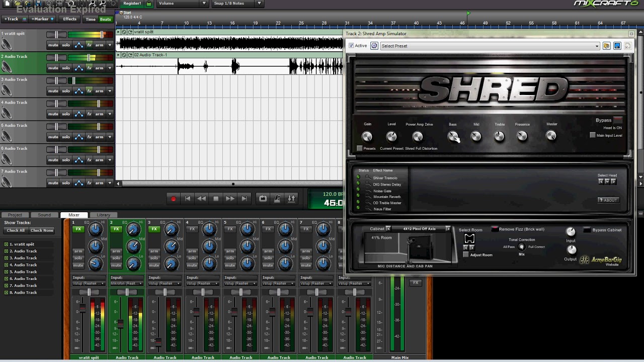Click the Treble knob on Shred amp

[x=499, y=136]
